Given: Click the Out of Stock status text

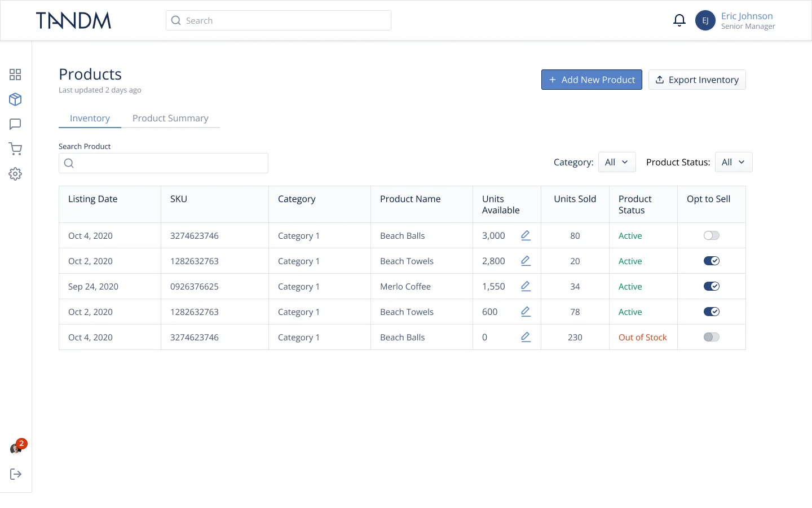Looking at the screenshot, I should point(643,338).
